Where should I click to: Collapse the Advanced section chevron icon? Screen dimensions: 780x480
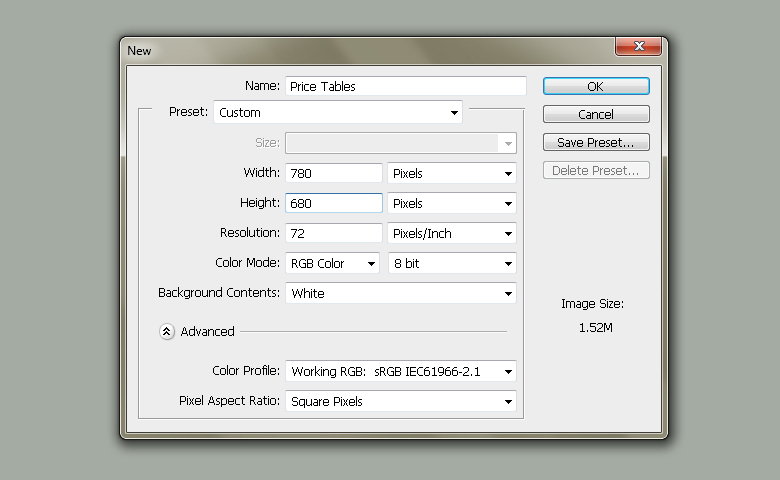click(x=167, y=332)
